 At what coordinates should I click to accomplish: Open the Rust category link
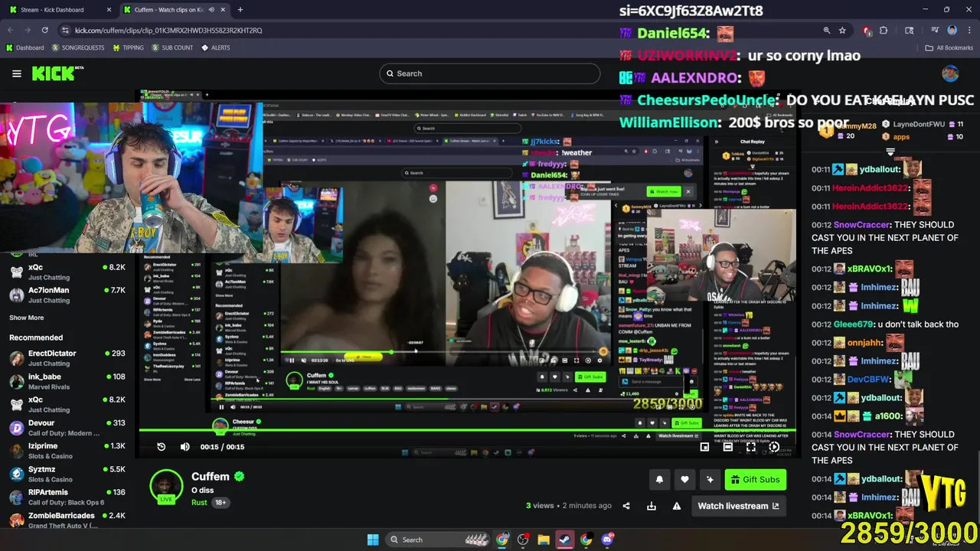click(199, 503)
